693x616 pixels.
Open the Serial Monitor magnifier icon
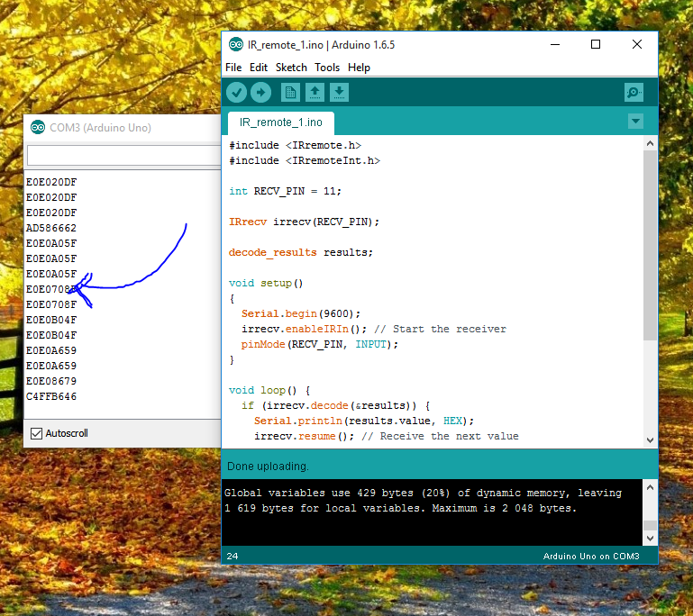634,92
